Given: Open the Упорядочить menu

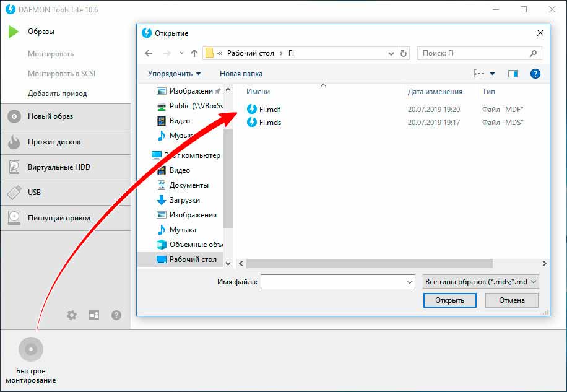Looking at the screenshot, I should [175, 74].
